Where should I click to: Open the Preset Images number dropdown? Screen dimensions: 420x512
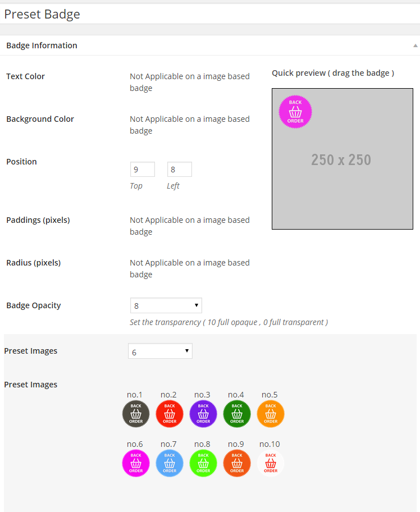pyautogui.click(x=160, y=351)
